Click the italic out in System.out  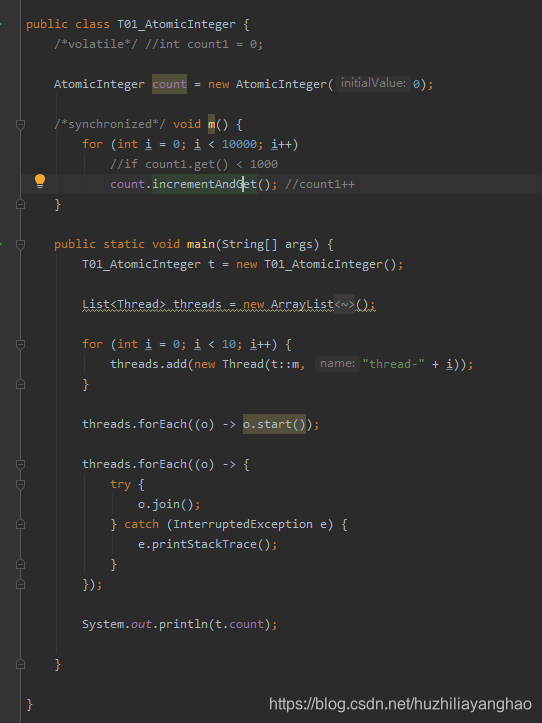pyautogui.click(x=141, y=624)
